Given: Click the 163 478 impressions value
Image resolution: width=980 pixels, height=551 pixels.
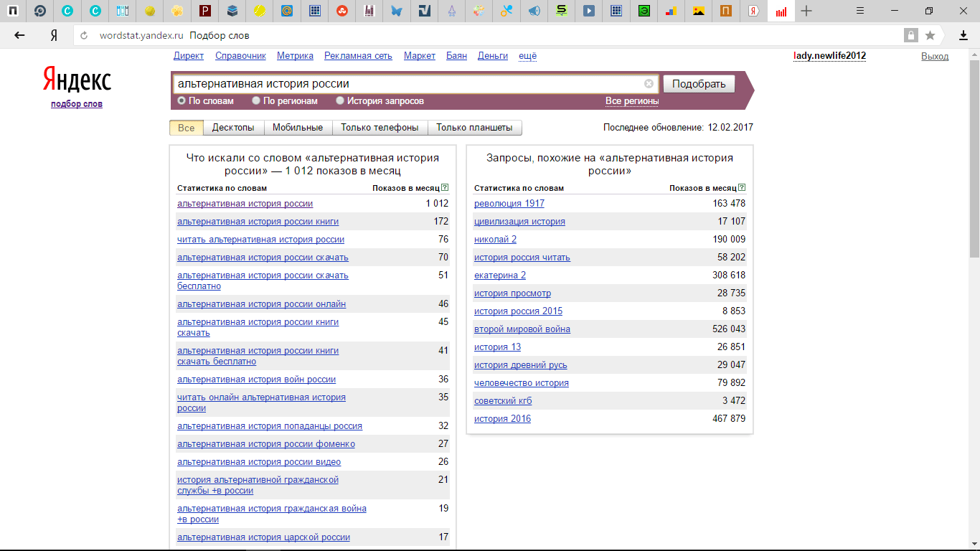Looking at the screenshot, I should pos(729,204).
